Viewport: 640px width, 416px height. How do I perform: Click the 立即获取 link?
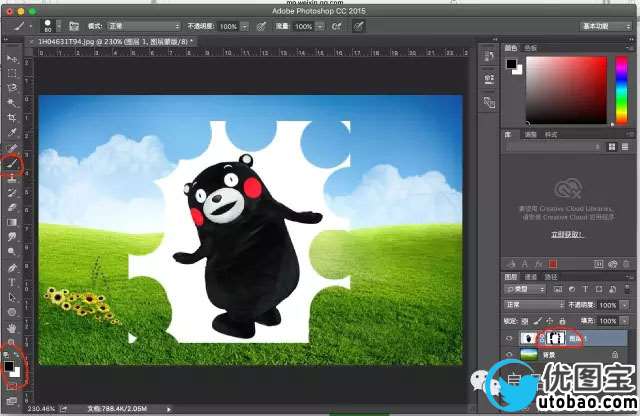(567, 234)
